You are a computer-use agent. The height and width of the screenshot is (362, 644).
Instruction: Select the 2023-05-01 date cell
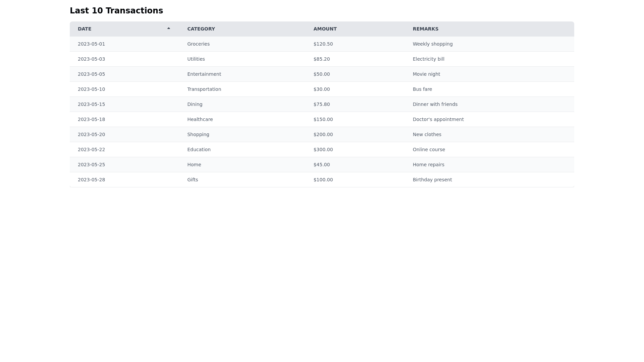[91, 44]
